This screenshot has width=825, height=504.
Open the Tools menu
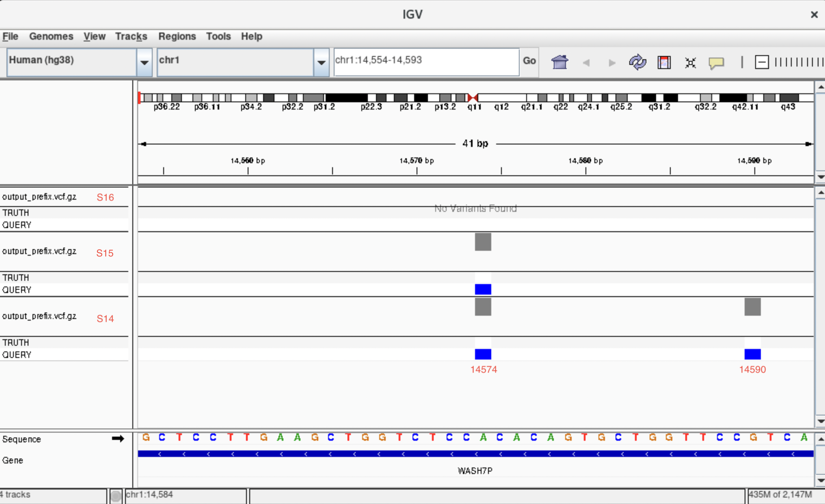coord(218,37)
